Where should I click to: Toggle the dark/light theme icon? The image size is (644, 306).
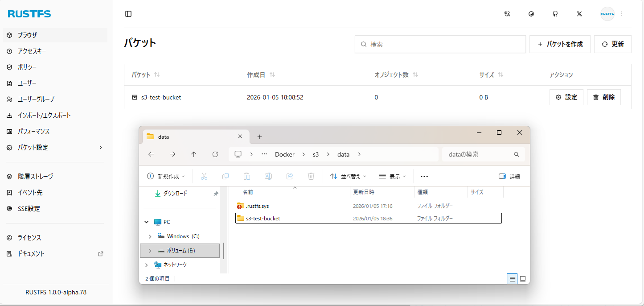[531, 14]
